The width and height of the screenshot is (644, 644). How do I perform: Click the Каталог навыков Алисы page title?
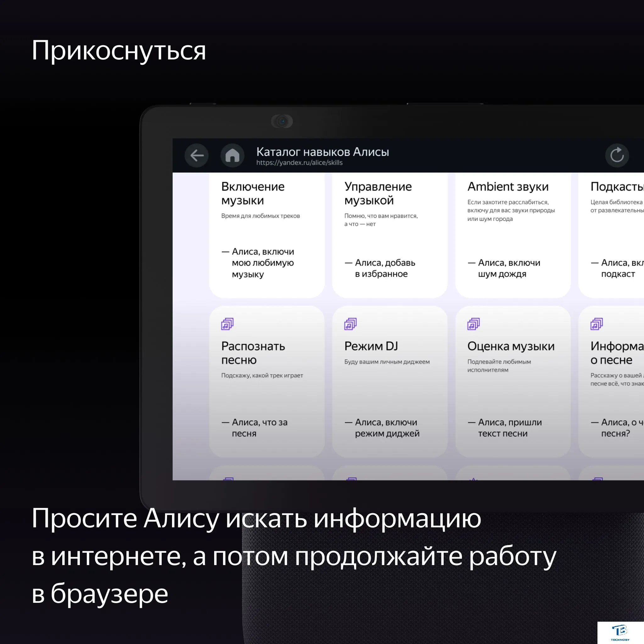click(322, 152)
